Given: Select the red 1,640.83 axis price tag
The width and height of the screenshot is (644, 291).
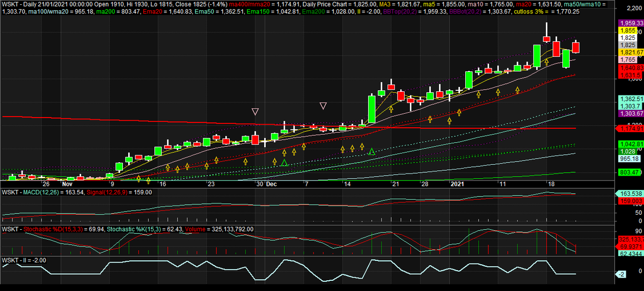Looking at the screenshot, I should click(x=631, y=68).
